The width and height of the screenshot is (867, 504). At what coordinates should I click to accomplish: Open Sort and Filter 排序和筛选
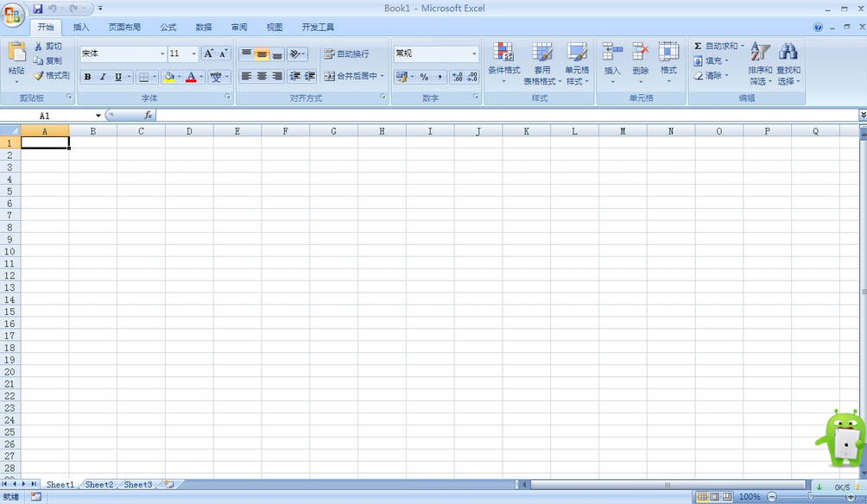pos(760,63)
